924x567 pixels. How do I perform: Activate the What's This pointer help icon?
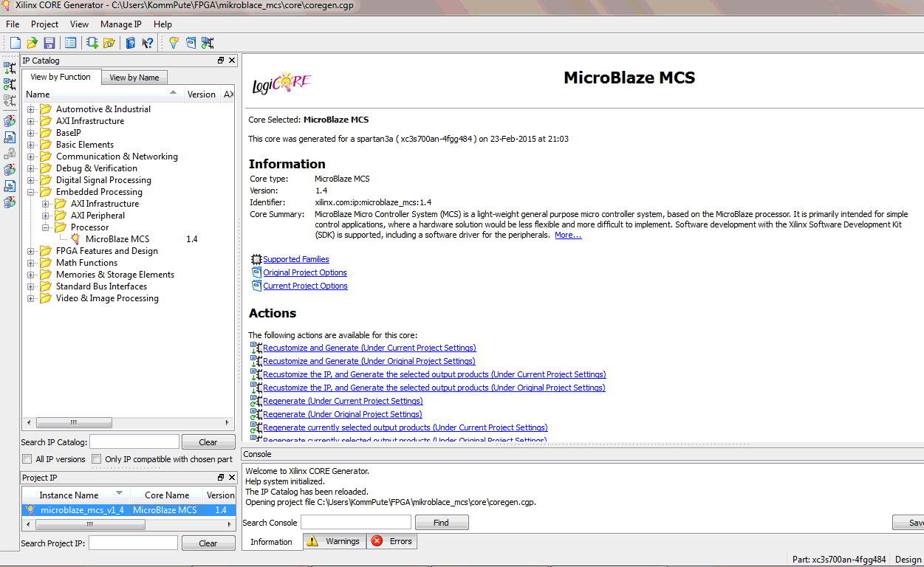(148, 43)
